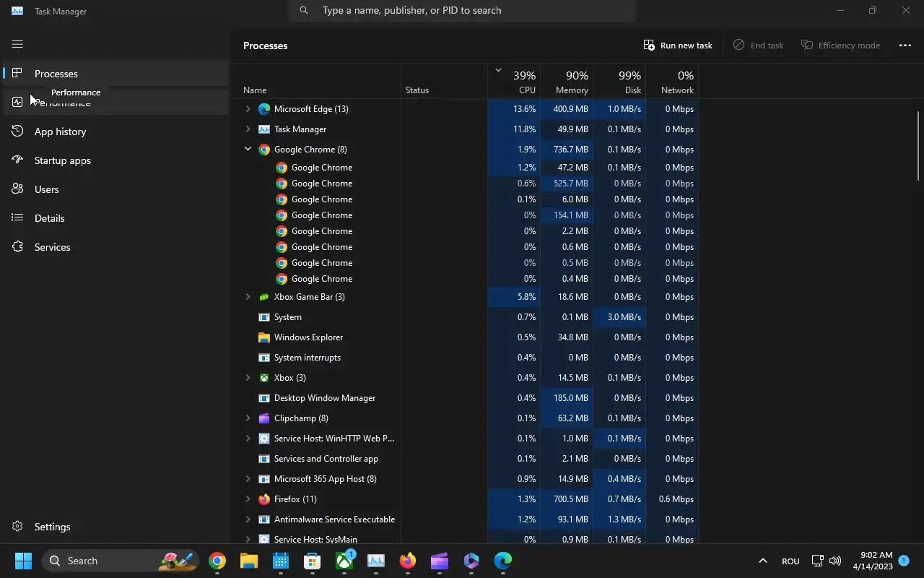The image size is (924, 578).
Task: Open File Explorer from the taskbar
Action: pos(249,561)
